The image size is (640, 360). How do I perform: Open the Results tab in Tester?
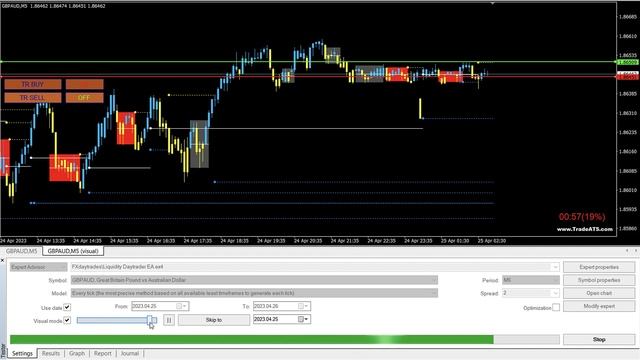click(x=51, y=353)
